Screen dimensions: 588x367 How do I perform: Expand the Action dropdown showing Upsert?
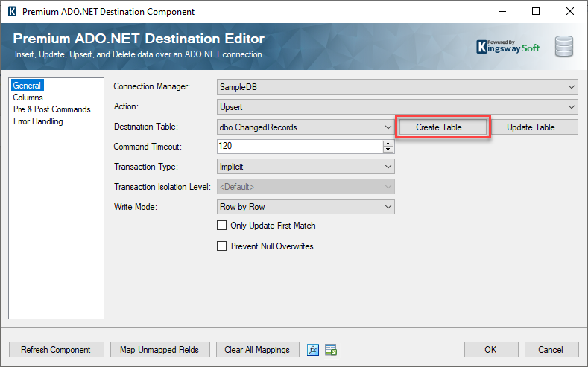(x=397, y=107)
